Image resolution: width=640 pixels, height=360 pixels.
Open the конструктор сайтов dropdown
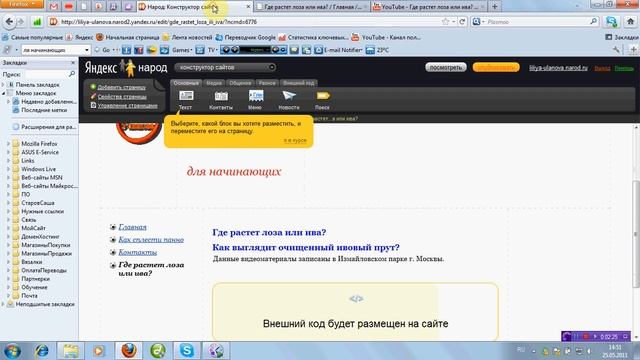tap(225, 67)
